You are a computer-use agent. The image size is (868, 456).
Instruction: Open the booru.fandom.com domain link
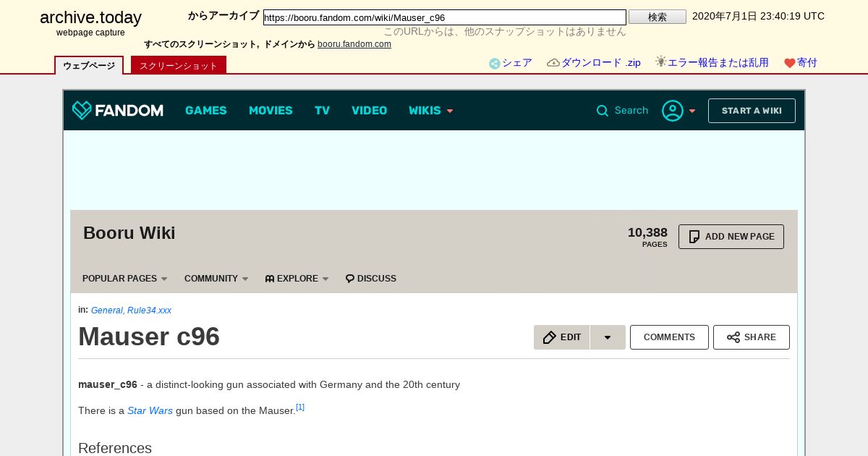tap(354, 44)
